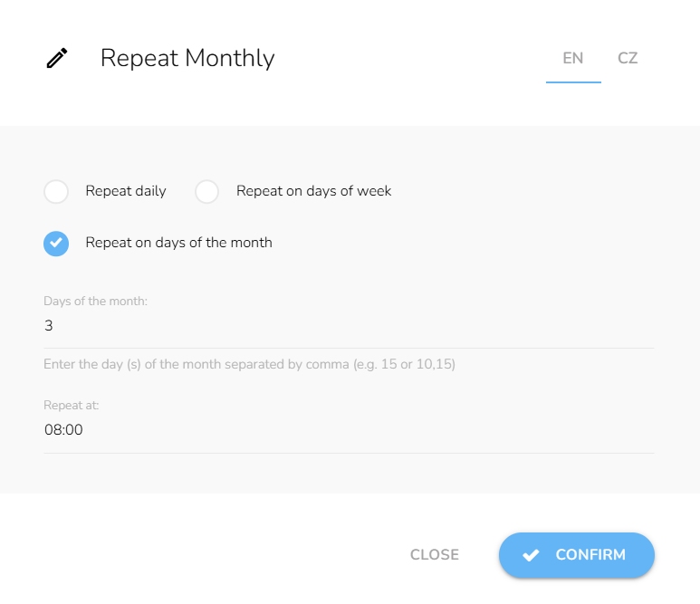Switch to the CZ language tab
The height and width of the screenshot is (604, 700).
628,59
